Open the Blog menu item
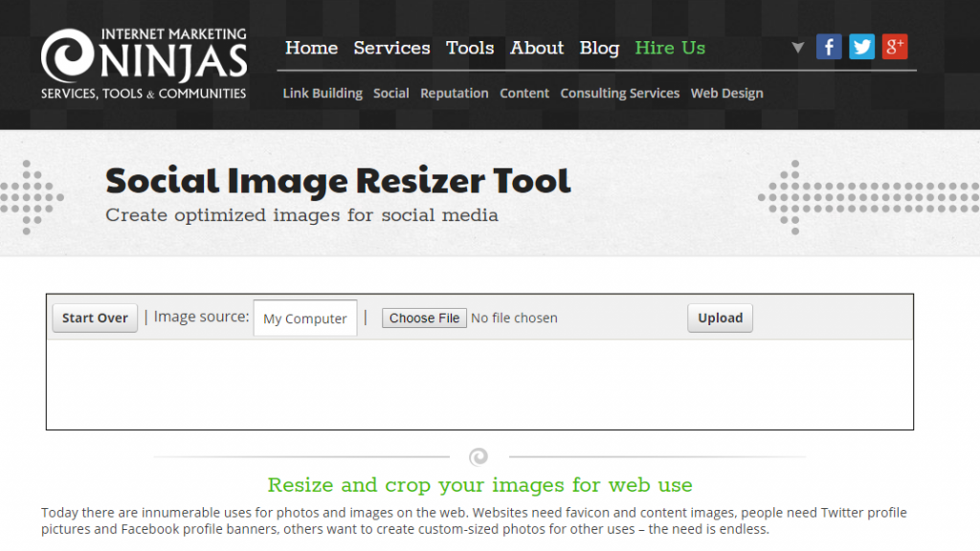Screen dimensions: 980x551 599,48
